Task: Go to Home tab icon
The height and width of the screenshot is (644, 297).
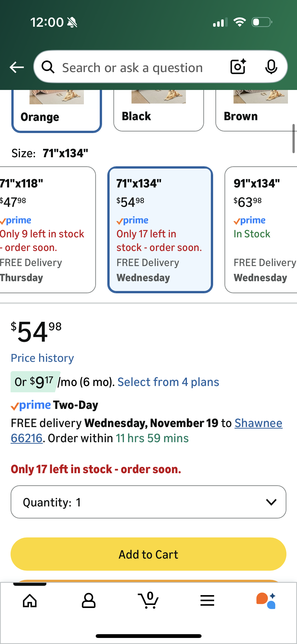Action: (30, 601)
